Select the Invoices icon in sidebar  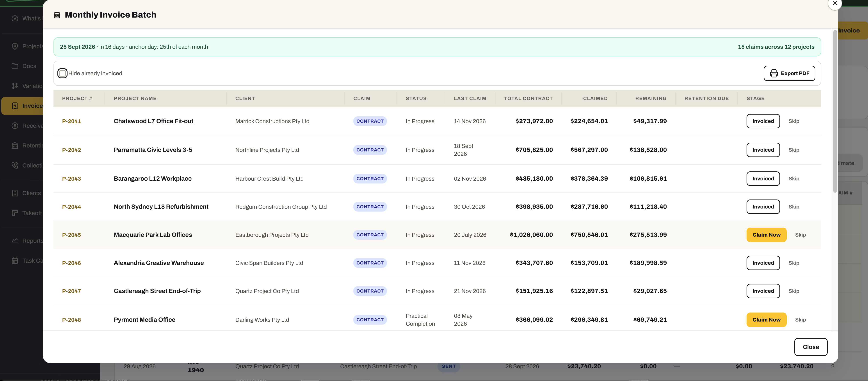[x=15, y=106]
